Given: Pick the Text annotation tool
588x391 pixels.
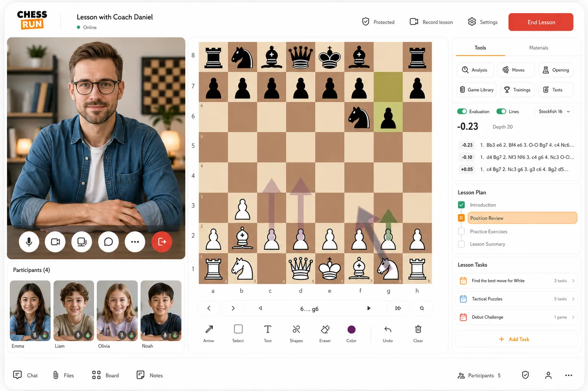Looking at the screenshot, I should tap(268, 333).
